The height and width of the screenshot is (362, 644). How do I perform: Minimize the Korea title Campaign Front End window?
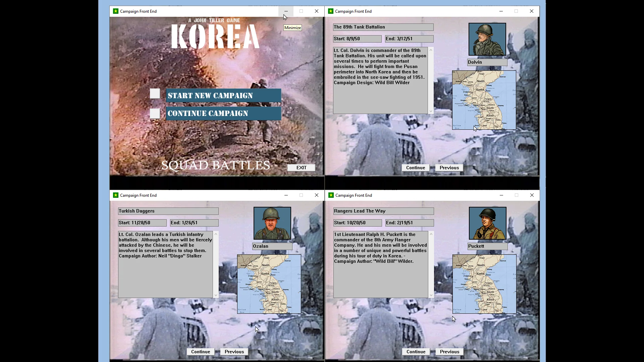[x=286, y=11]
